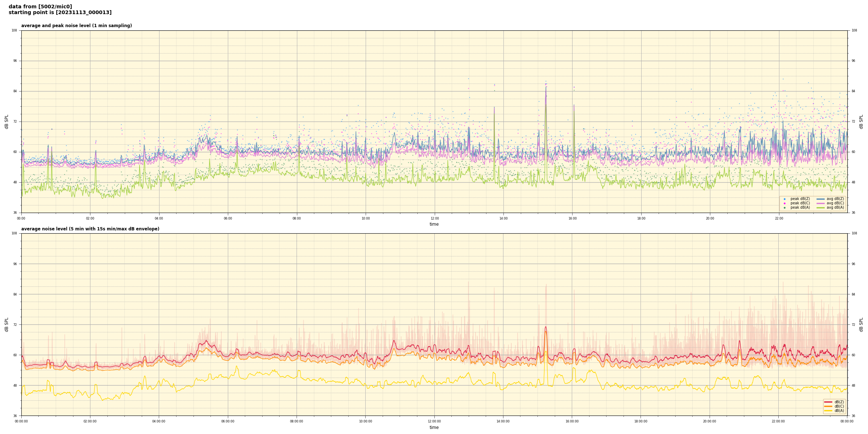The image size is (868, 434).
Task: Click the peak dB(A) green dot legend marker
Action: (x=784, y=208)
